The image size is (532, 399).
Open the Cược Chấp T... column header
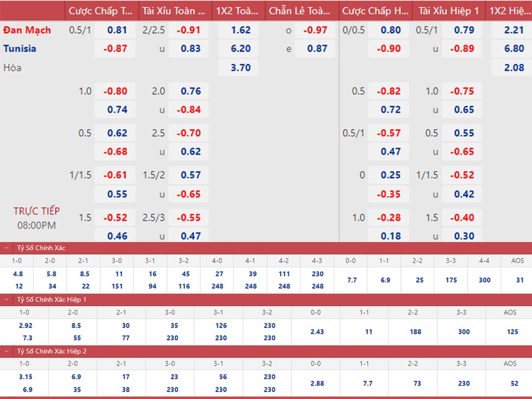click(100, 11)
